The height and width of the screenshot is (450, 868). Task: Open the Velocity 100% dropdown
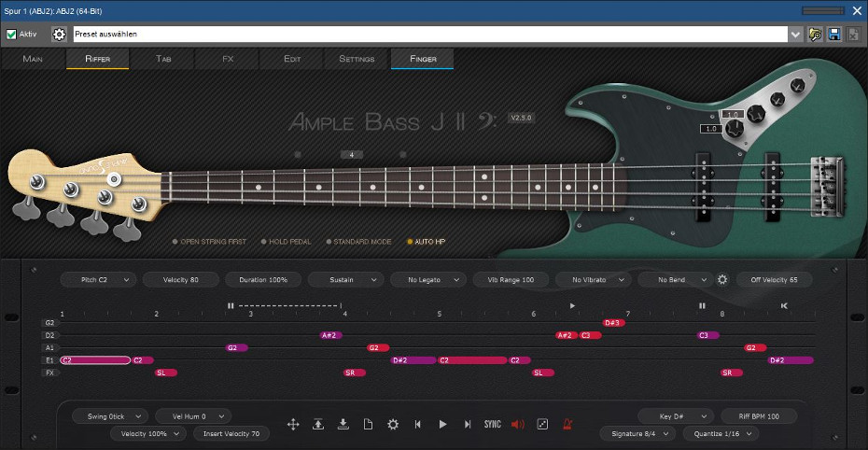click(x=148, y=433)
